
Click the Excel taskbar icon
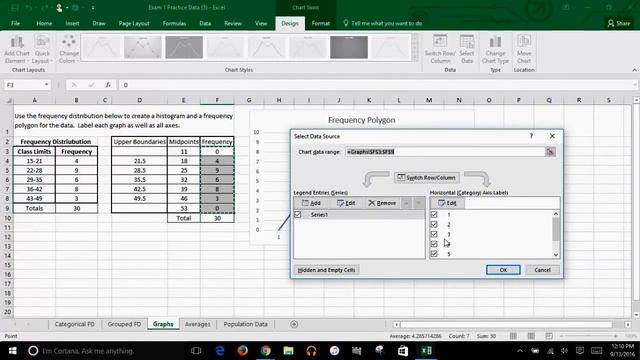point(426,351)
